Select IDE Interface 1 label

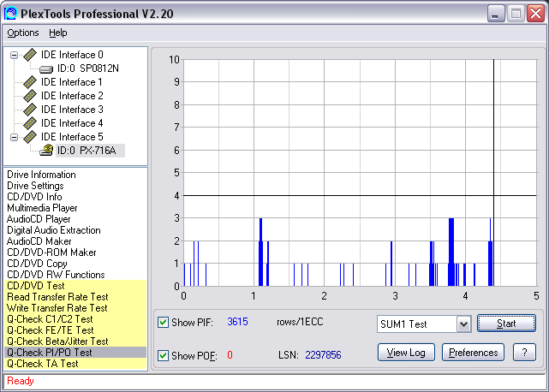point(72,82)
